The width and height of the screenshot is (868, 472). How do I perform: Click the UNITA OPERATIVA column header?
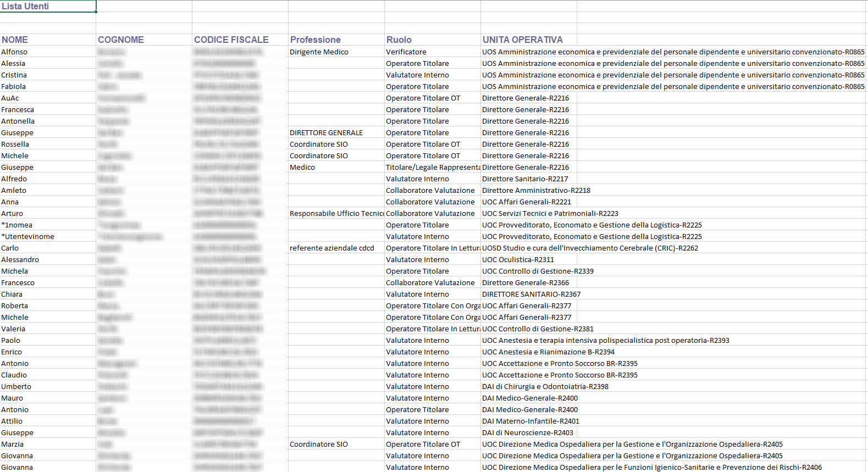coord(529,40)
